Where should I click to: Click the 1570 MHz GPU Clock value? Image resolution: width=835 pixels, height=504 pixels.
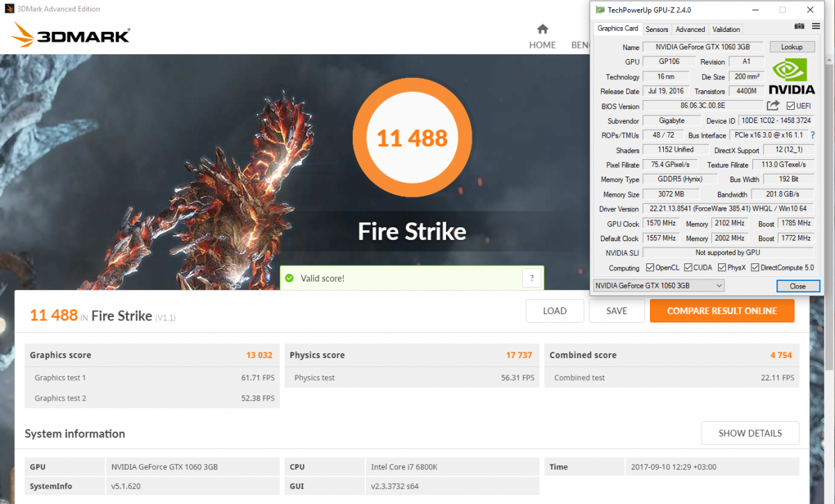[661, 223]
